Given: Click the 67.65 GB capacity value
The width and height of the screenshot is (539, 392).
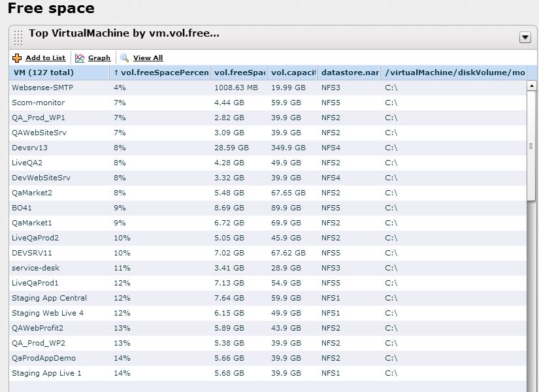Looking at the screenshot, I should point(288,193).
